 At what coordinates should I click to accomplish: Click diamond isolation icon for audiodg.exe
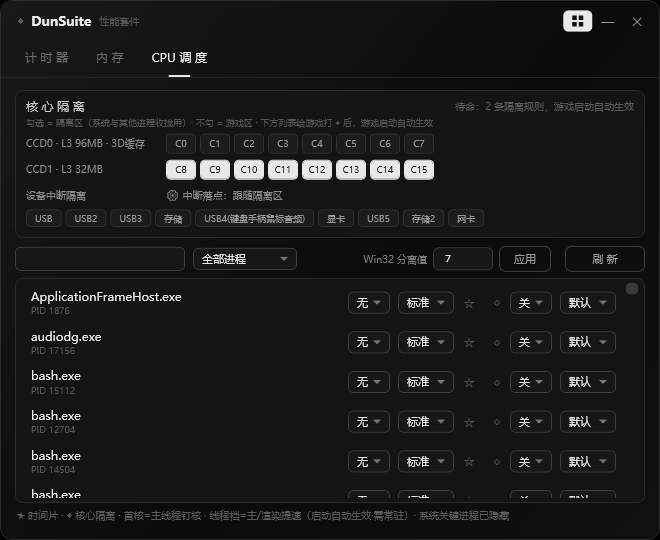(x=497, y=343)
